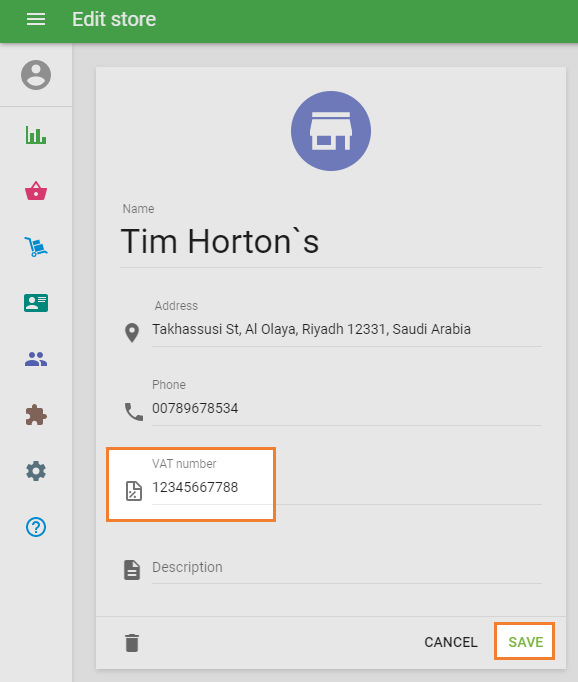Click the Edit store page title
Image resolution: width=578 pixels, height=682 pixels.
(x=114, y=20)
